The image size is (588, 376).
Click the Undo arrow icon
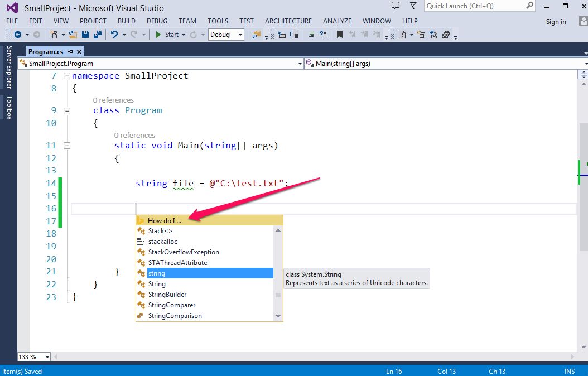pyautogui.click(x=114, y=35)
